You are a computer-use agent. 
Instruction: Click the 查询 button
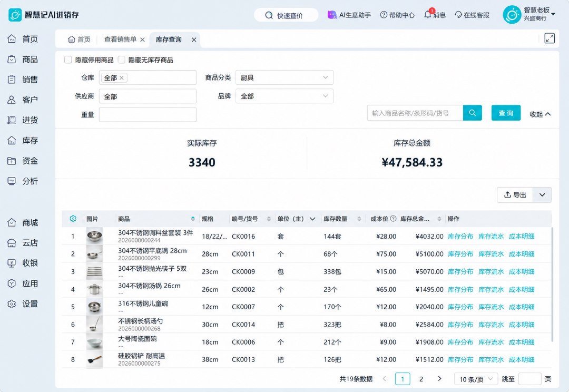pos(506,113)
